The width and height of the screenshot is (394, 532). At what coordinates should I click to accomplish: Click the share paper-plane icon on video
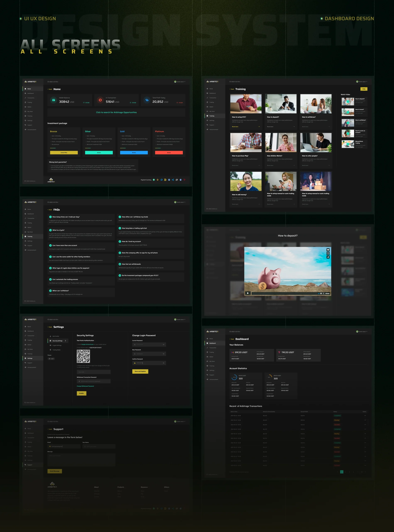click(328, 257)
